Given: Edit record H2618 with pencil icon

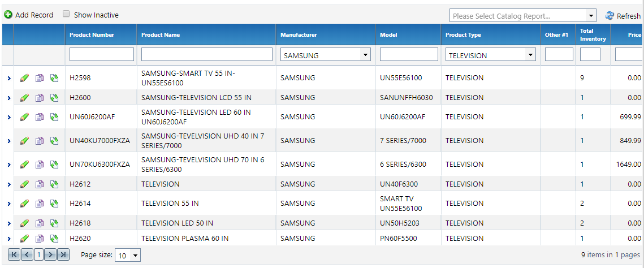Looking at the screenshot, I should [24, 223].
